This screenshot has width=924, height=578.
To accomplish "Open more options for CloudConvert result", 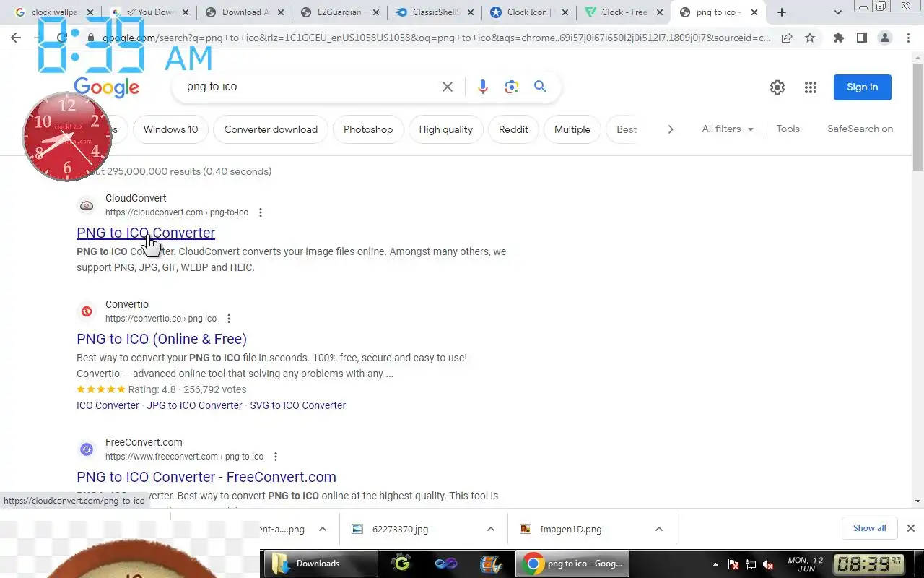I will click(x=261, y=212).
